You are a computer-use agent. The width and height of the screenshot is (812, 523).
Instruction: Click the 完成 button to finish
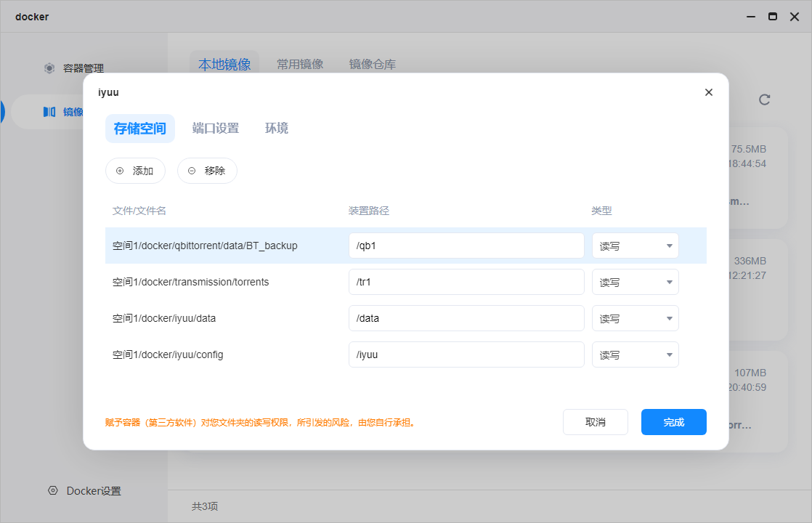[673, 422]
